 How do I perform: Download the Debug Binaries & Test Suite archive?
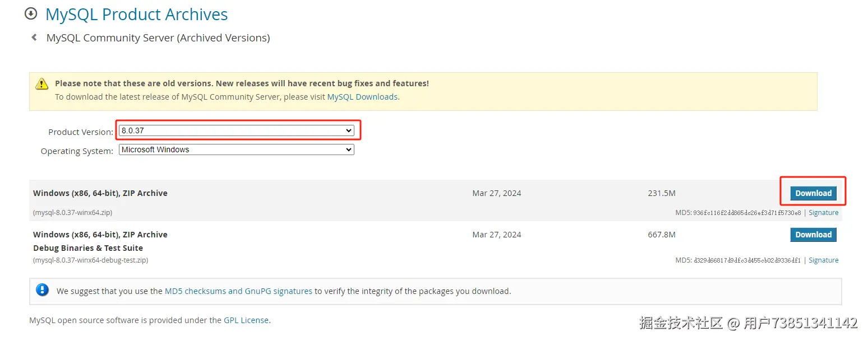[x=813, y=235]
